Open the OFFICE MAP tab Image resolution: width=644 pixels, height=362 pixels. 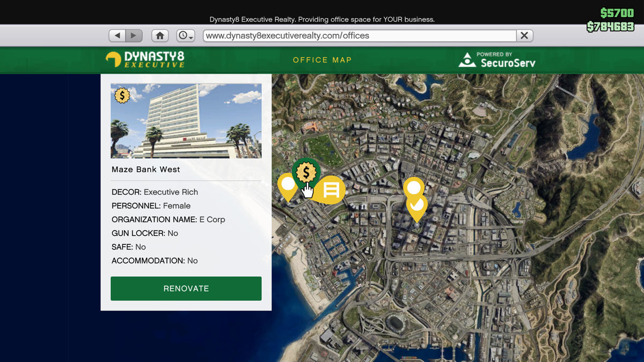(x=323, y=60)
